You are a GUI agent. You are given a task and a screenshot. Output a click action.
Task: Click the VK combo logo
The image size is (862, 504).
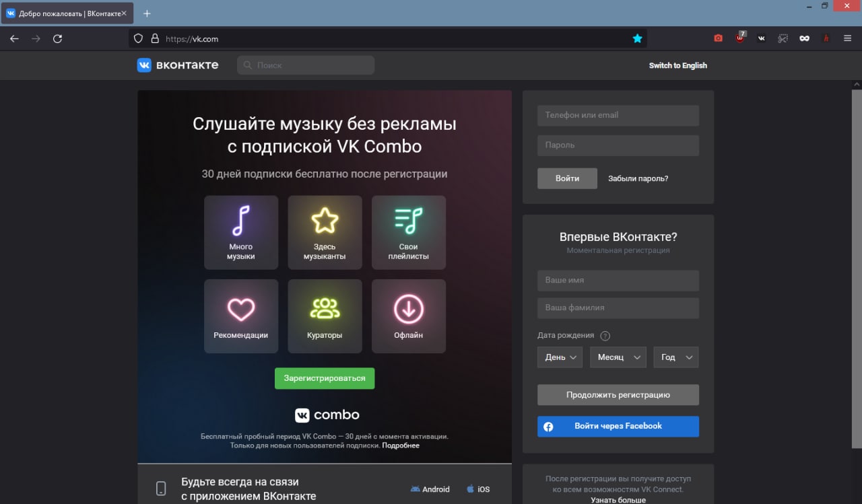coord(327,415)
